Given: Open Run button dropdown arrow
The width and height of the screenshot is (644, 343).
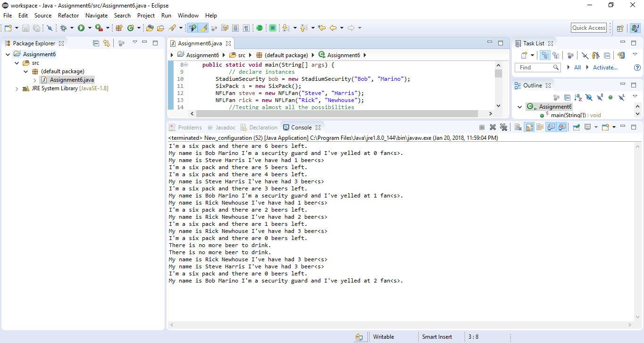Looking at the screenshot, I should click(89, 28).
